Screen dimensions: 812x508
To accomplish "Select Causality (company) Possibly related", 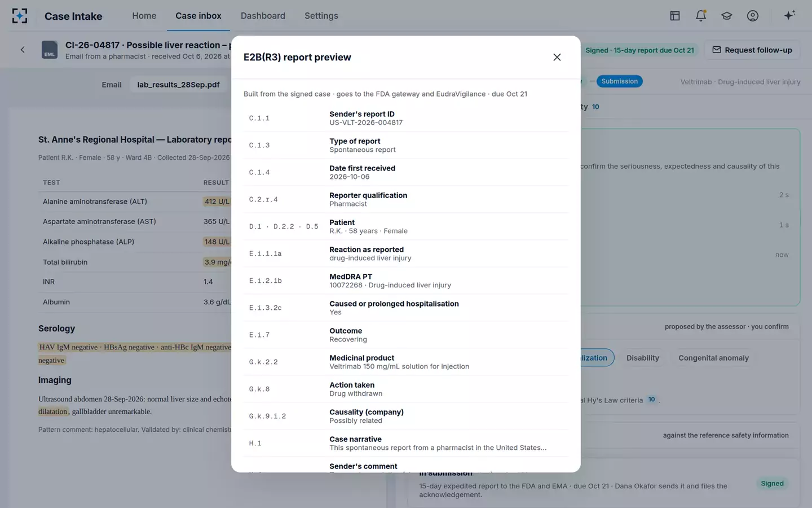I will tap(356, 421).
